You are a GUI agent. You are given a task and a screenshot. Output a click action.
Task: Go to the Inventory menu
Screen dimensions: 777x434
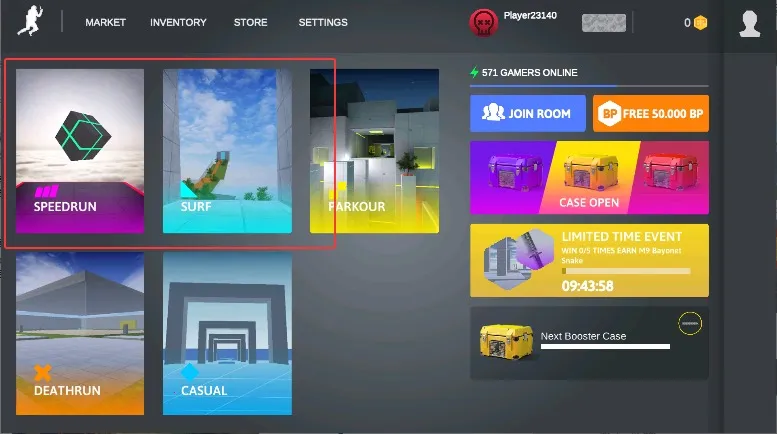pyautogui.click(x=178, y=22)
